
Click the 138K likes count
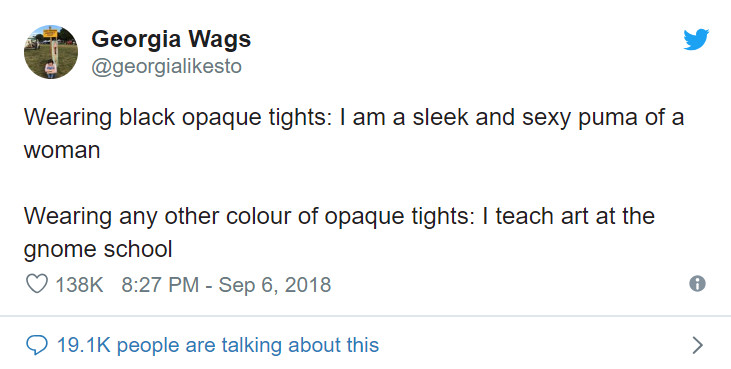pyautogui.click(x=79, y=284)
